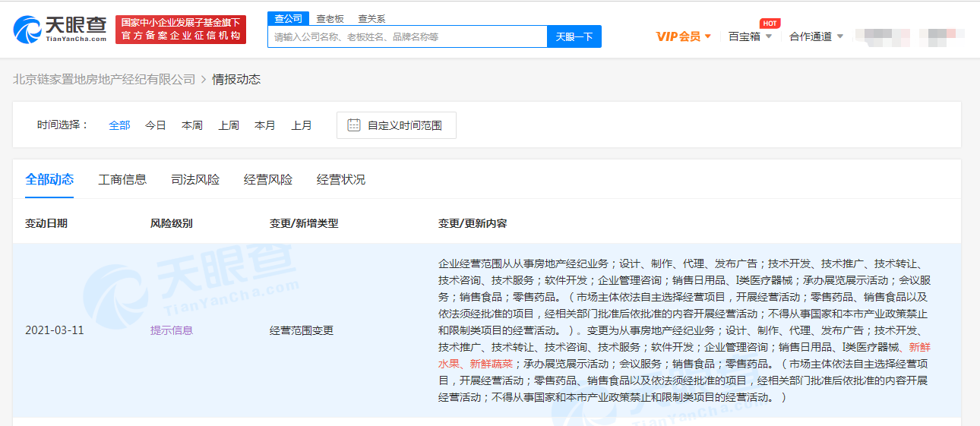Click the highlighted red text 新鲜蔬菜
This screenshot has width=980, height=426.
click(492, 364)
